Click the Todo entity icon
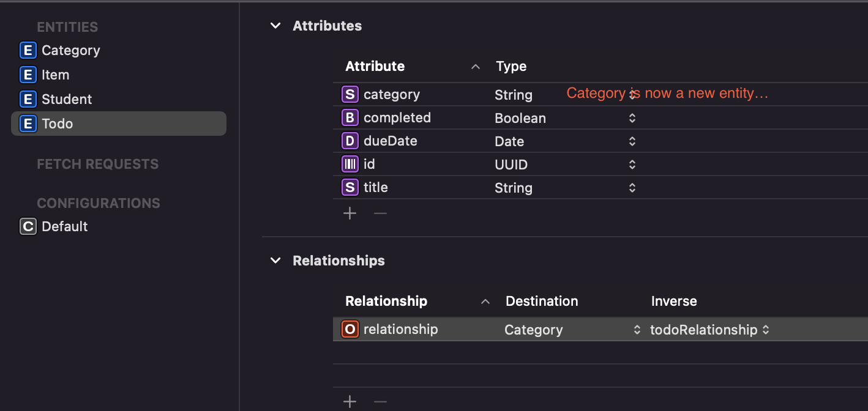Screen dimensions: 868x411 pos(28,124)
